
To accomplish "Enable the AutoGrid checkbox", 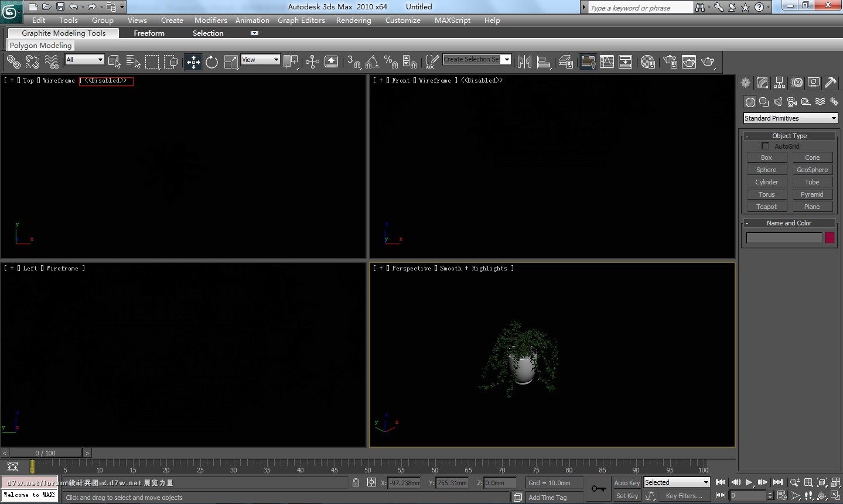I will coord(765,146).
